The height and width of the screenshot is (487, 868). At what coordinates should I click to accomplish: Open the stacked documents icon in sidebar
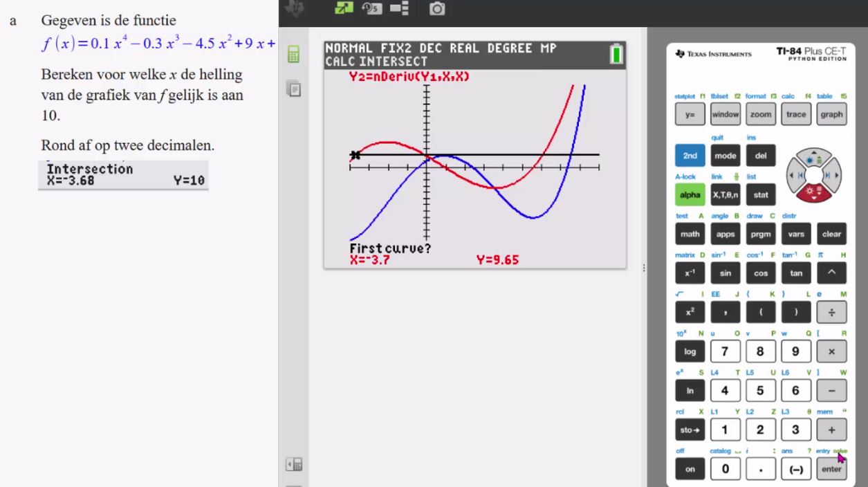coord(293,89)
